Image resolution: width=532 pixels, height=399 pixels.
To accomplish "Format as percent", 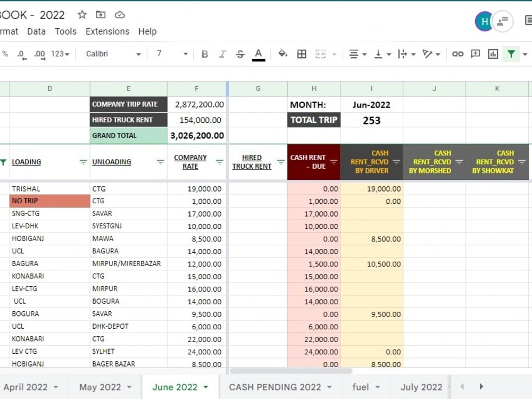I will click(x=5, y=54).
